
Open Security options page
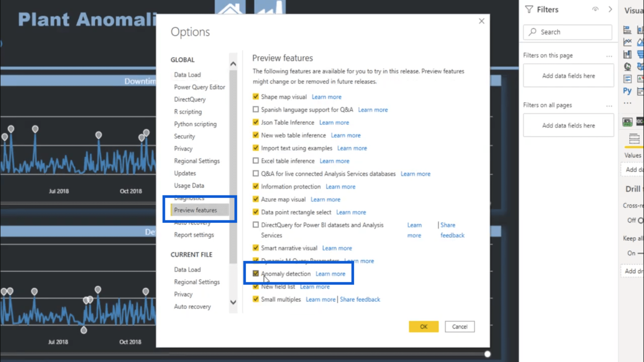184,136
